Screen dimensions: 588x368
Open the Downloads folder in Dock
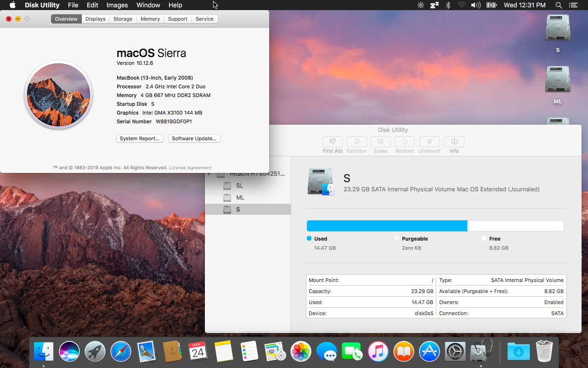pos(518,351)
